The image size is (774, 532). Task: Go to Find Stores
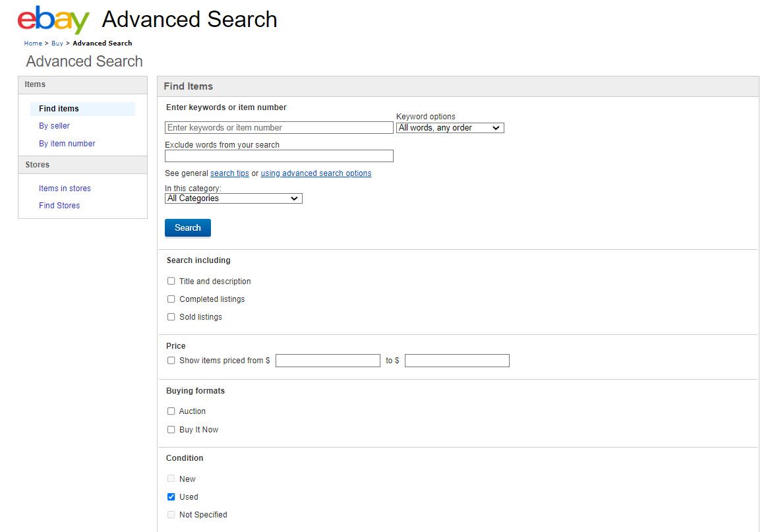click(x=59, y=205)
